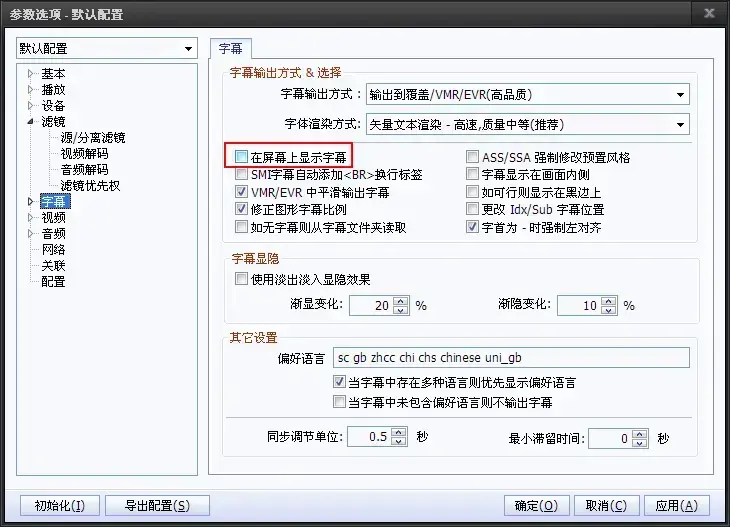The height and width of the screenshot is (527, 730).
Task: Increase 渐隐变化 value with up arrow
Action: click(x=608, y=301)
